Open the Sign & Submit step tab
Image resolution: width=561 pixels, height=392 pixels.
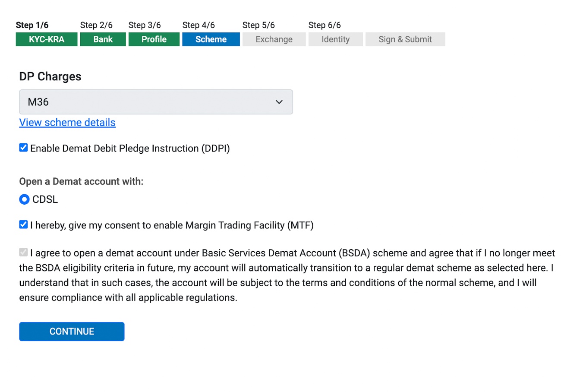[405, 39]
